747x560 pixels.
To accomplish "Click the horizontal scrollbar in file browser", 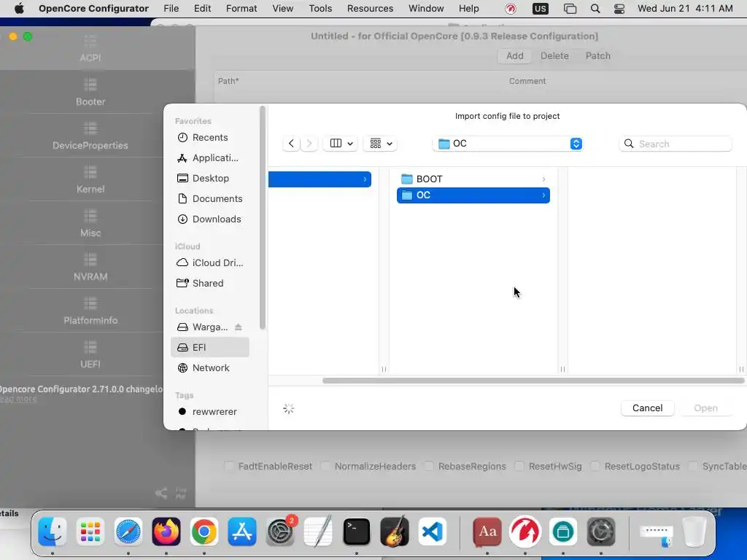I will coord(533,381).
